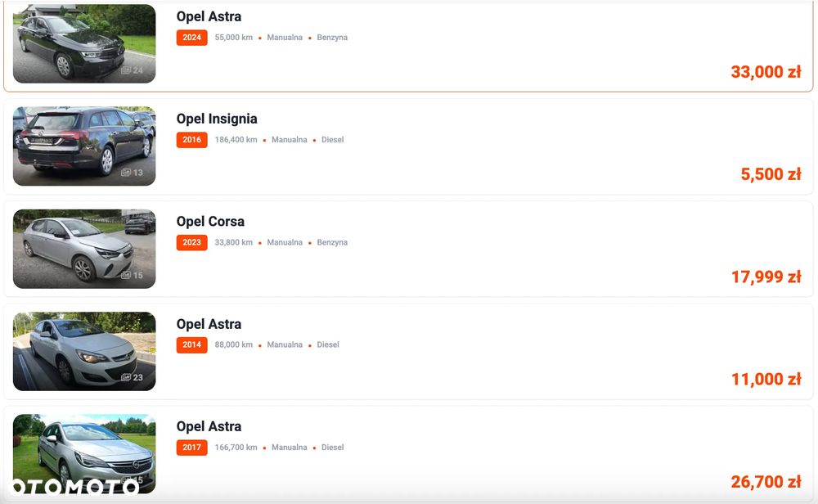Open the photo gallery icon showing 24 photos
Viewport: 818px width, 504px height.
click(132, 70)
